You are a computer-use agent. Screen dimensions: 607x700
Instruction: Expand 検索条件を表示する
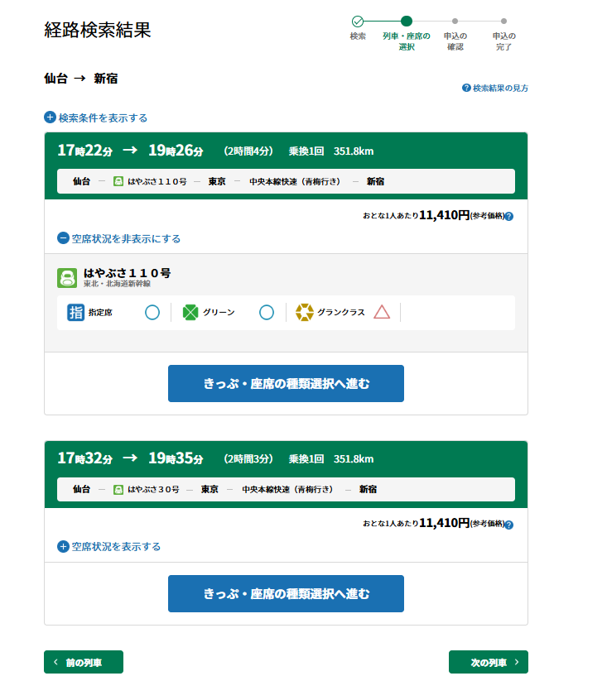tap(95, 117)
